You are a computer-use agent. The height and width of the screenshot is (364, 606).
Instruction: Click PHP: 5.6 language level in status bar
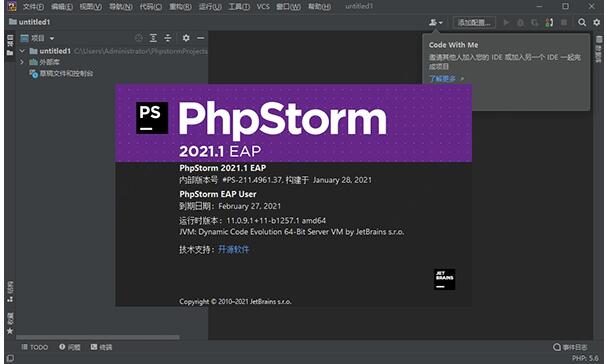point(585,359)
